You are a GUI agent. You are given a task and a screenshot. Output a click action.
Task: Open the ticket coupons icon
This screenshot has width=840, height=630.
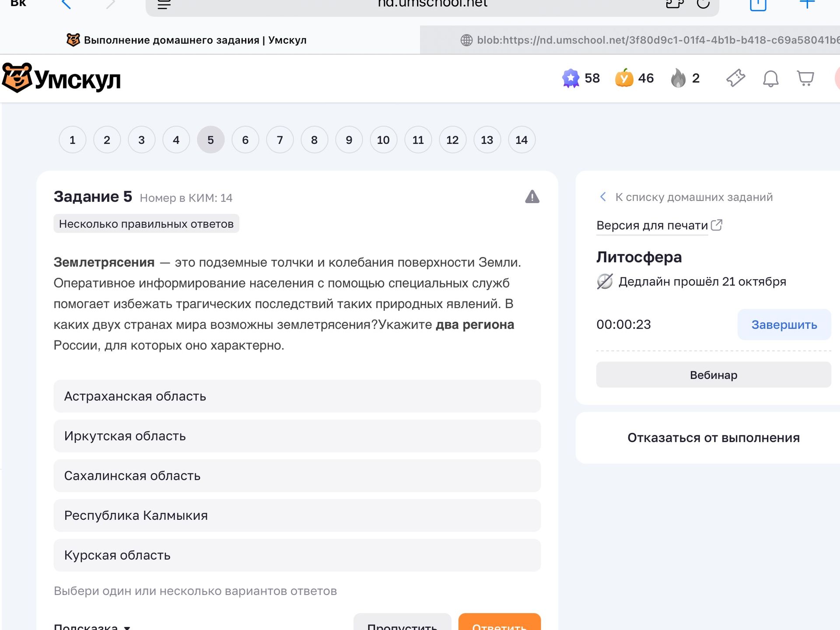735,78
